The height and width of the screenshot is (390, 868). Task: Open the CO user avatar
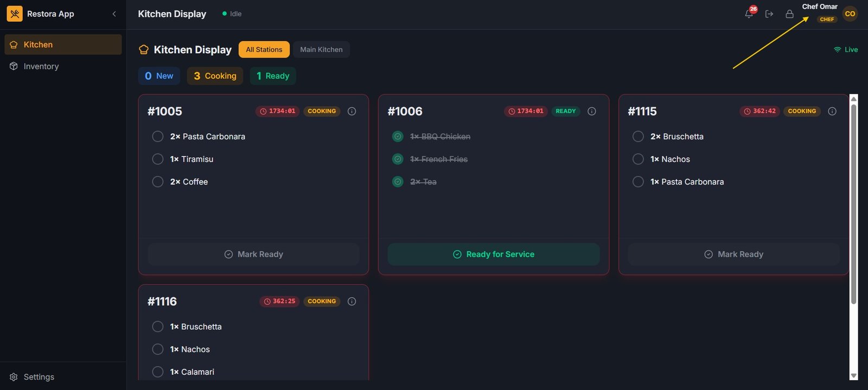point(850,14)
